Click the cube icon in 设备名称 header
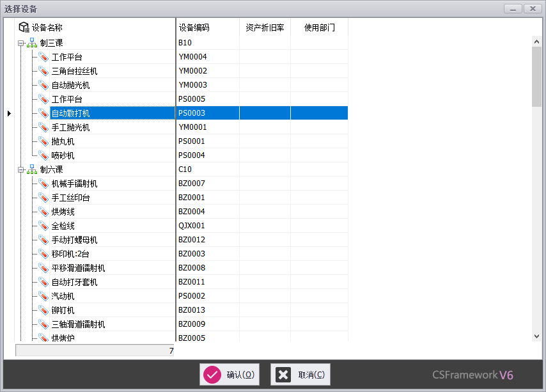Image resolution: width=546 pixels, height=392 pixels. click(24, 27)
